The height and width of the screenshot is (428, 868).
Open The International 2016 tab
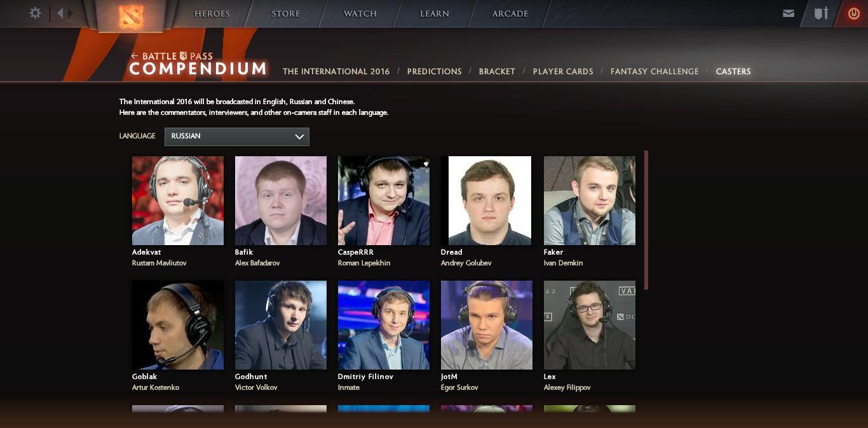[x=336, y=71]
